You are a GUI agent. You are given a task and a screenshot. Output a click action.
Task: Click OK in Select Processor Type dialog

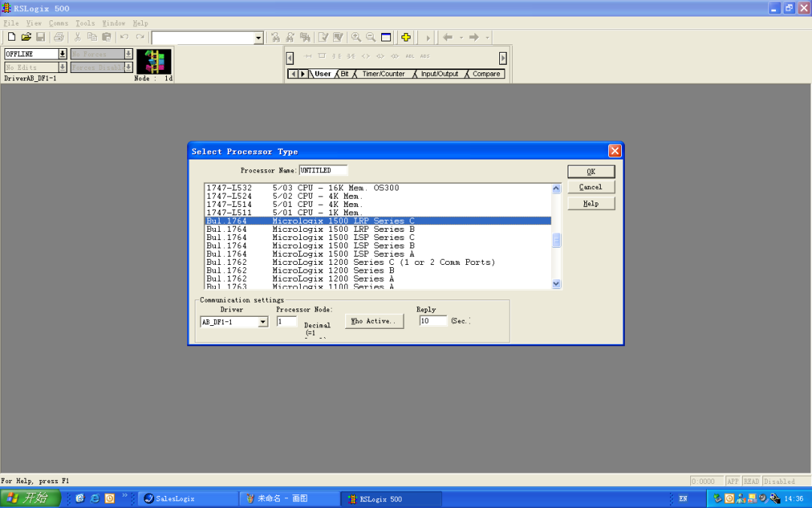[591, 172]
